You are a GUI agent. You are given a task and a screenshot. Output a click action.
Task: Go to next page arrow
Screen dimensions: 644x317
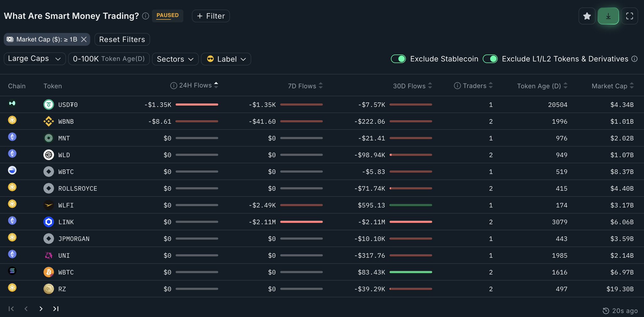[x=41, y=309]
